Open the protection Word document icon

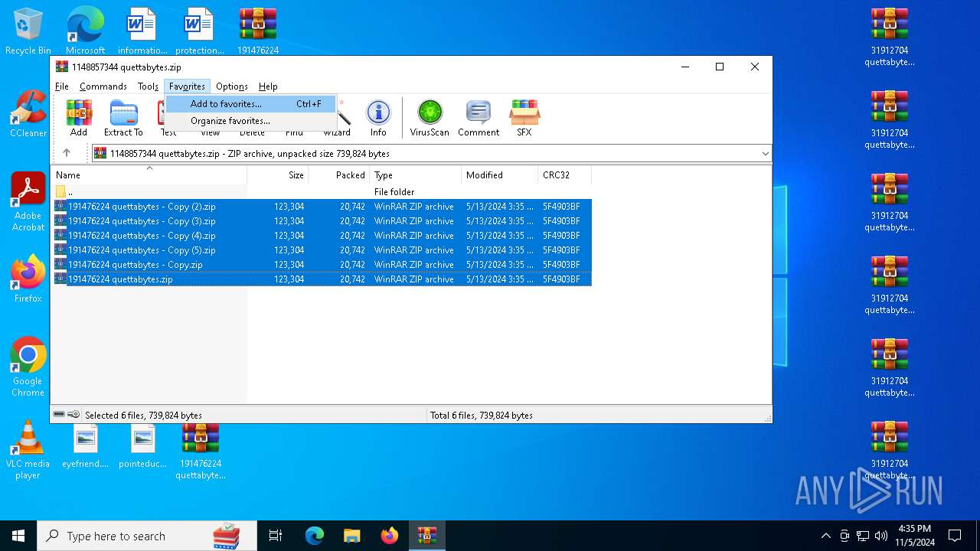pos(200,31)
